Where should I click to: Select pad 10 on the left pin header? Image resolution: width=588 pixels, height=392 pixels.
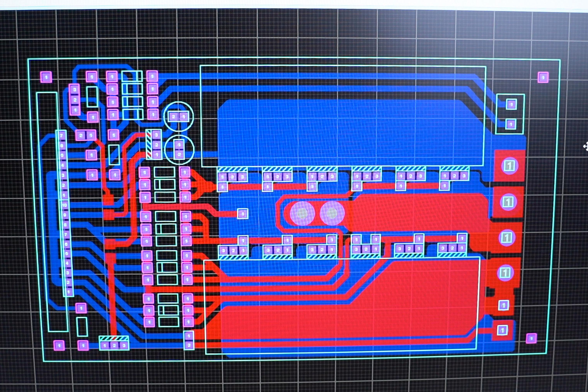pyautogui.click(x=65, y=205)
